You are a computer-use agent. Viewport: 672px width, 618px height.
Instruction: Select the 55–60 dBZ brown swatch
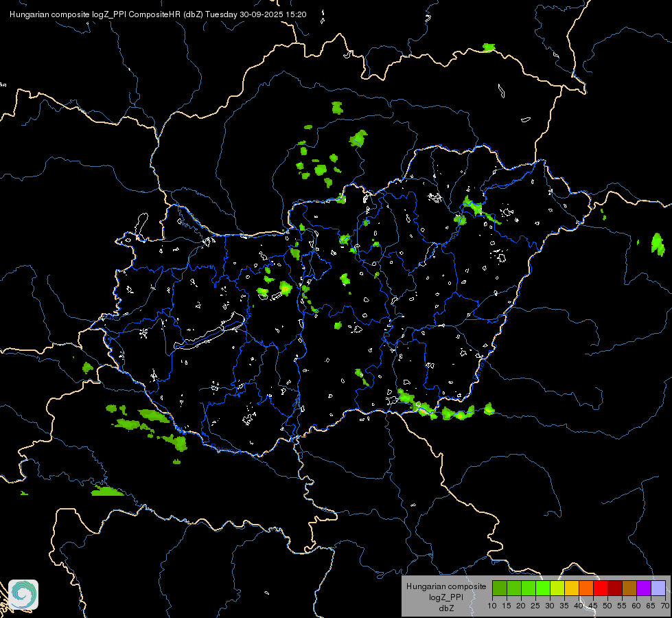629,588
